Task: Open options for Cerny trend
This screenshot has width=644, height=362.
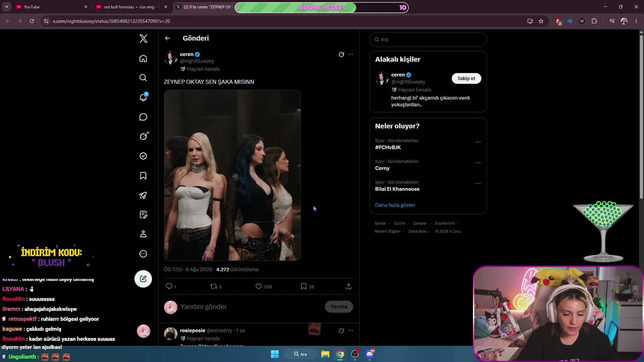Action: tap(478, 162)
